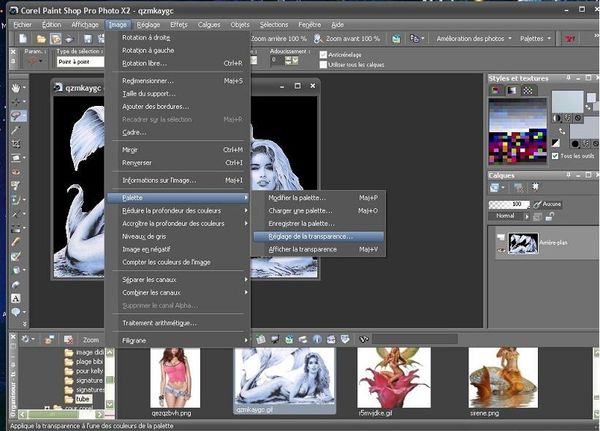Click the red butterfly toolbar icon
This screenshot has width=600, height=431.
tap(570, 39)
